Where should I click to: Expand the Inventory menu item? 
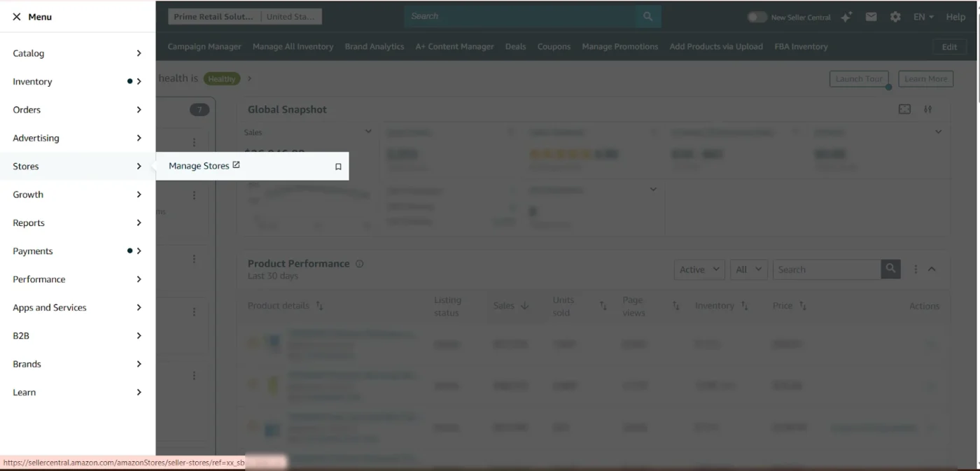[x=78, y=81]
